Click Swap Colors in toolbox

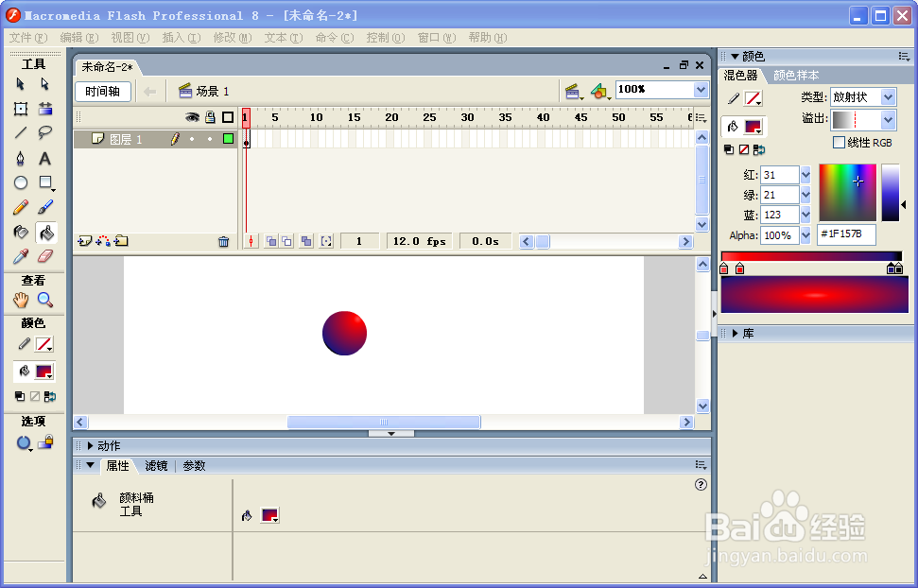pos(50,396)
